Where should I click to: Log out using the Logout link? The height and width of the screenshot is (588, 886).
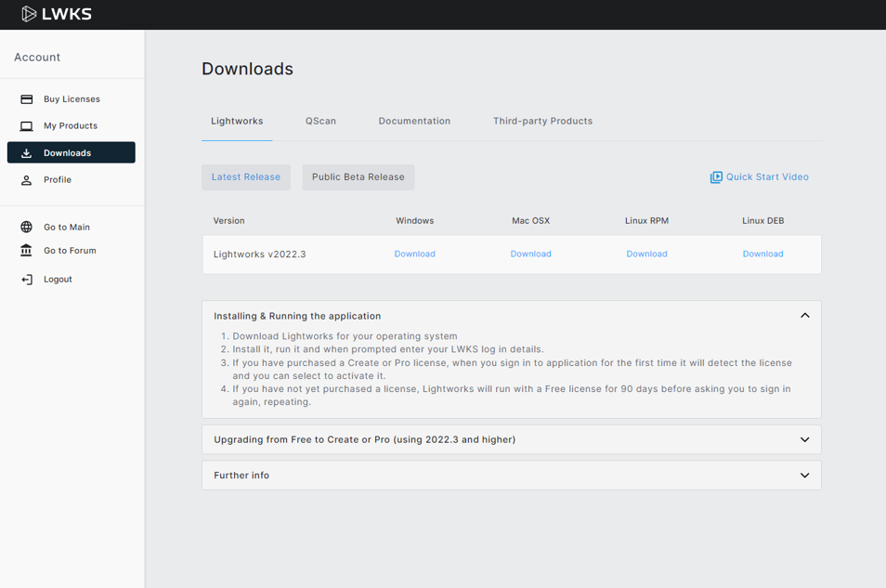(58, 280)
